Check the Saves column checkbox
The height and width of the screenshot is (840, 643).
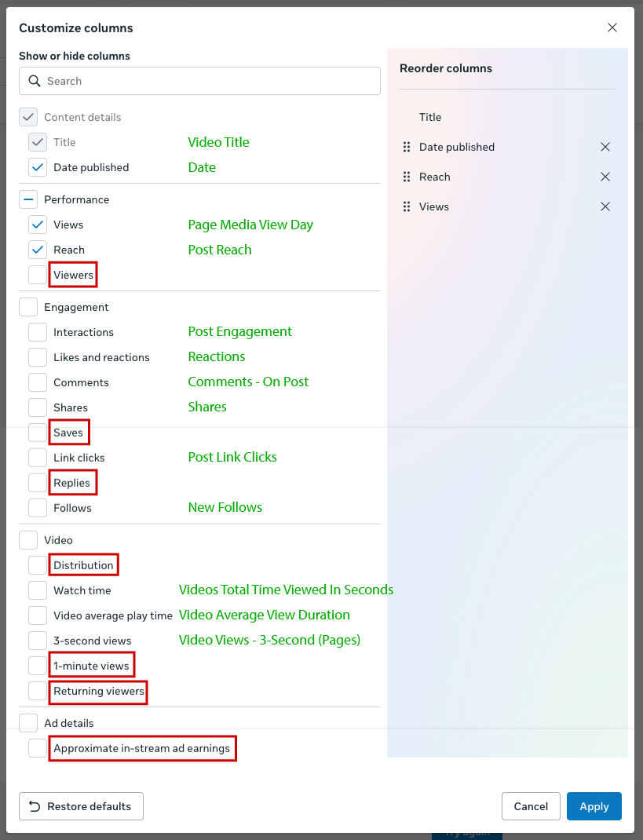[x=38, y=433]
